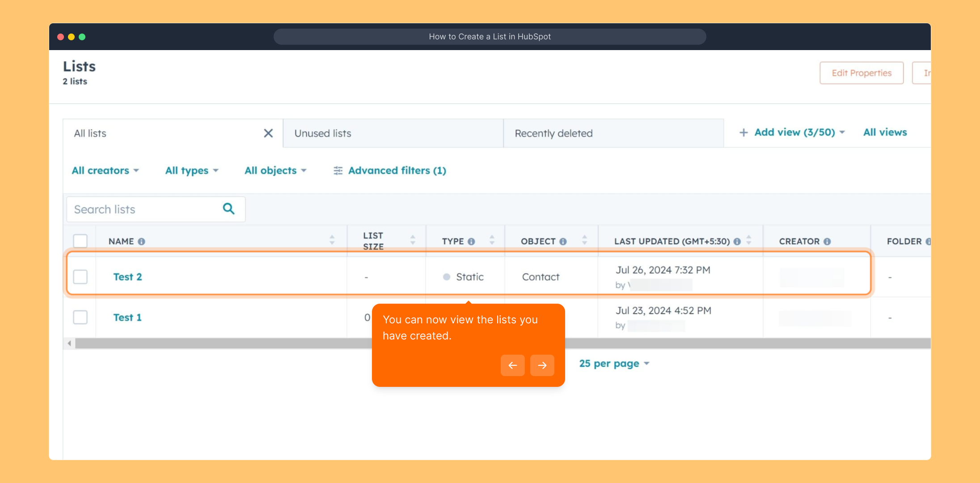Click the NAME column info icon

[141, 241]
